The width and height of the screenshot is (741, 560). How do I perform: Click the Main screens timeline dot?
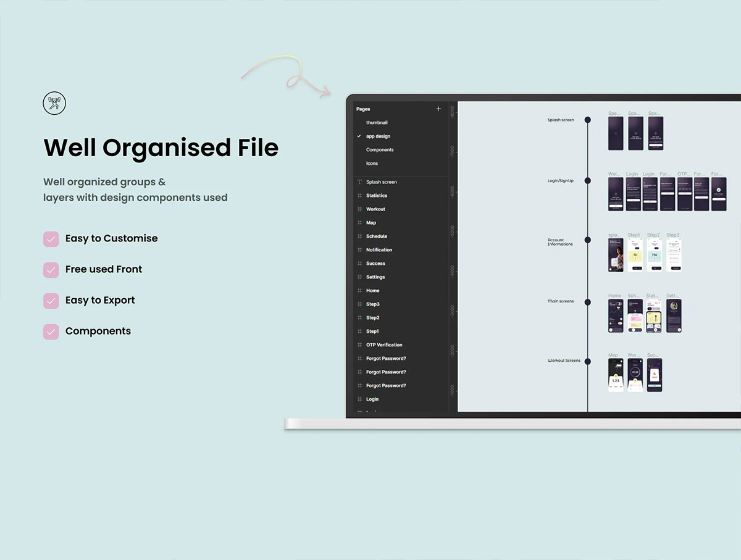tap(588, 302)
